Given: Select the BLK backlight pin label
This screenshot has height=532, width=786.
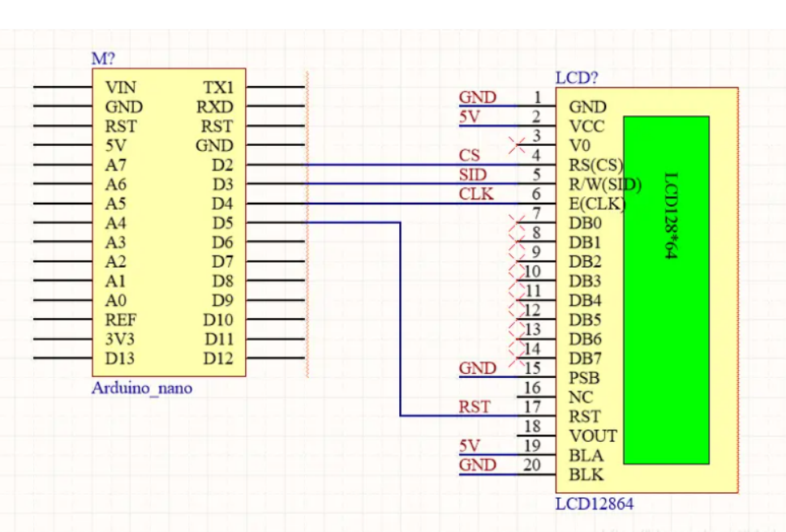Looking at the screenshot, I should pyautogui.click(x=586, y=475).
